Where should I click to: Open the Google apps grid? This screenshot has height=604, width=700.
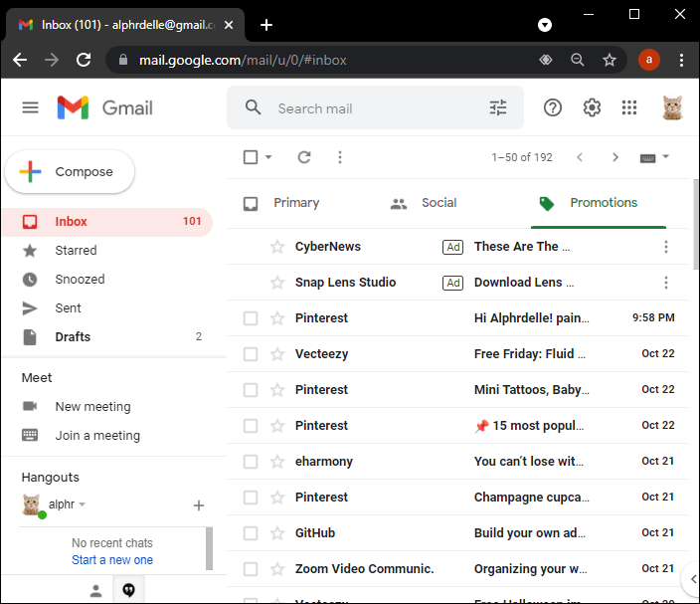(629, 107)
